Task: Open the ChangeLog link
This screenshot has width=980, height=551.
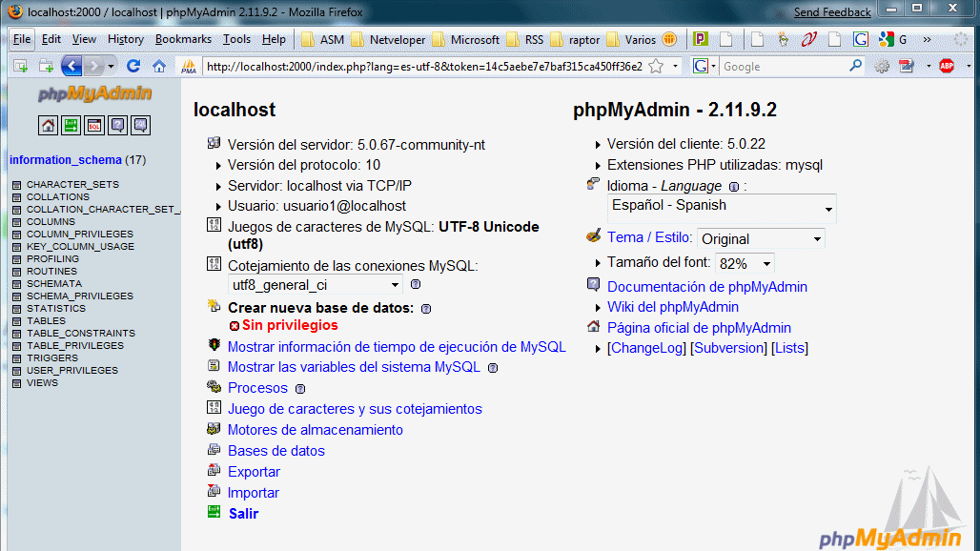Action: point(647,348)
